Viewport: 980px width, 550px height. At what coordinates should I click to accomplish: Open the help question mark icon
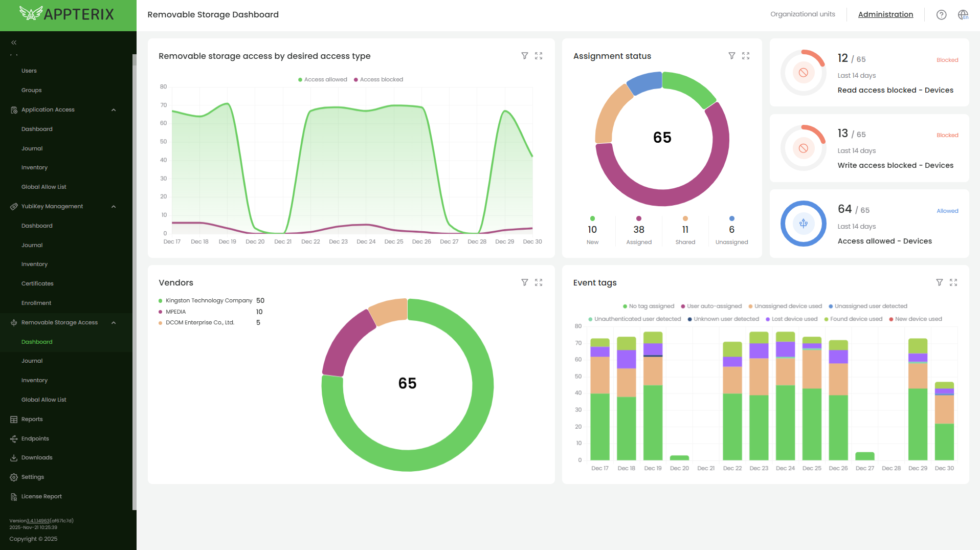click(x=941, y=15)
